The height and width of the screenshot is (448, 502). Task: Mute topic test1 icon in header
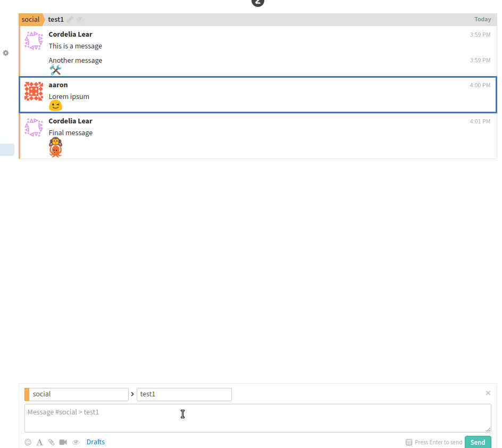80,20
